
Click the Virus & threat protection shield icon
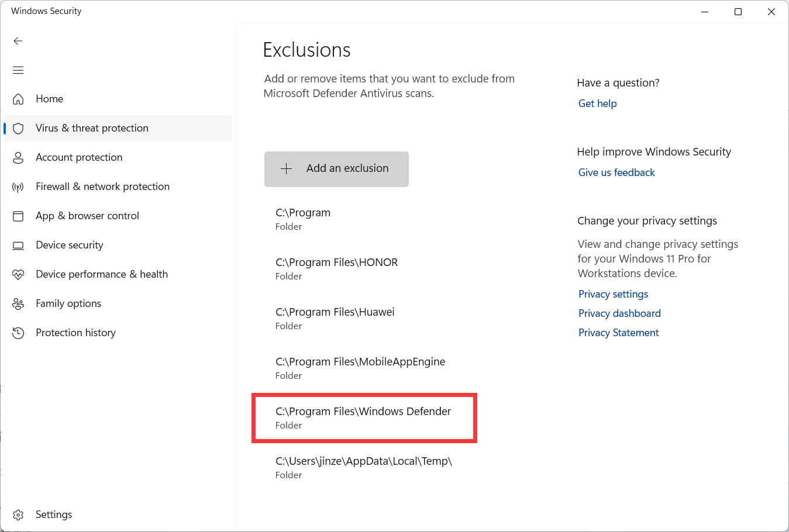pyautogui.click(x=18, y=128)
